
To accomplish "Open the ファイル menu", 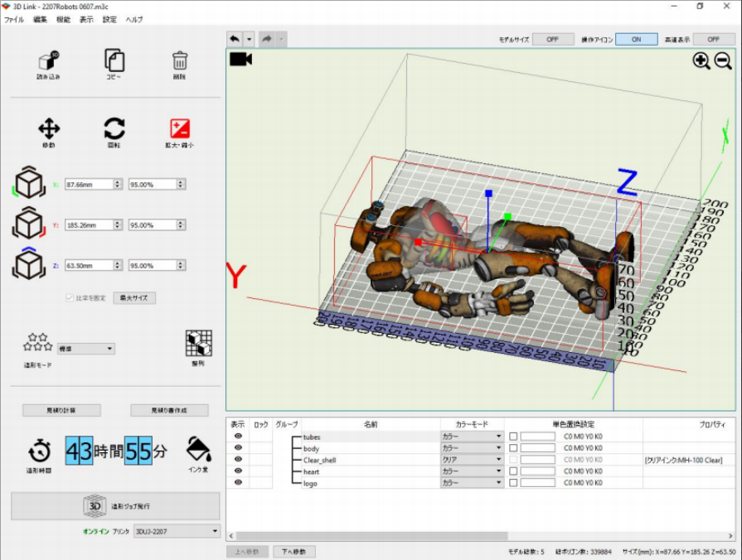I will (16, 20).
